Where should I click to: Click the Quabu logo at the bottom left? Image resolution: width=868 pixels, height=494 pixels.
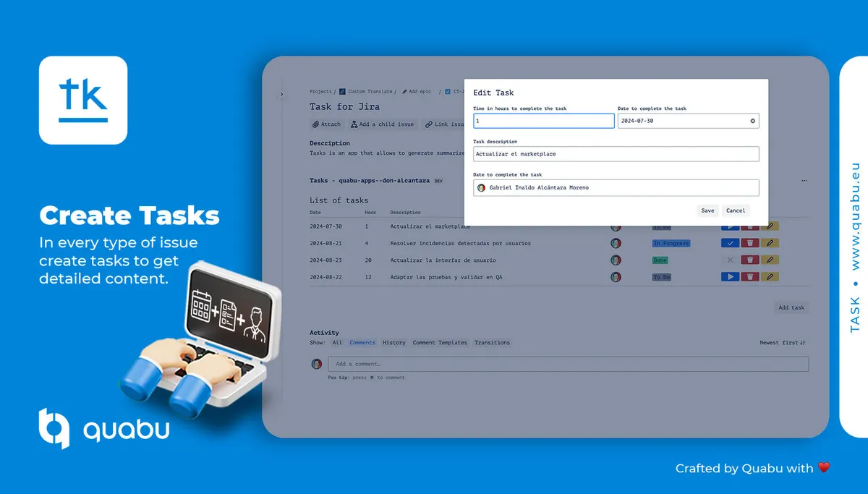click(x=104, y=428)
